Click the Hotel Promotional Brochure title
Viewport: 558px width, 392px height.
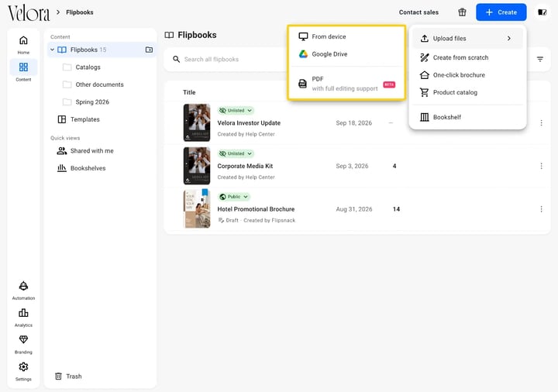[x=256, y=209]
